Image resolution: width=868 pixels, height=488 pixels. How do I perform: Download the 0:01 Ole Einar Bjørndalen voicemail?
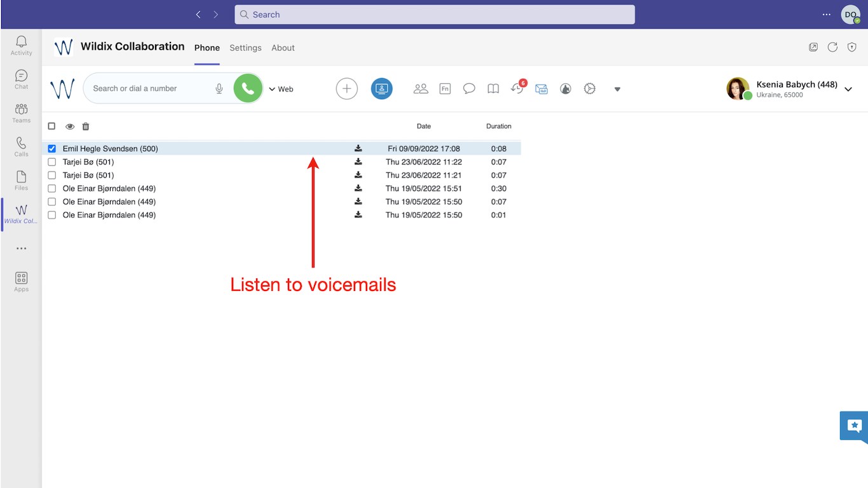358,215
